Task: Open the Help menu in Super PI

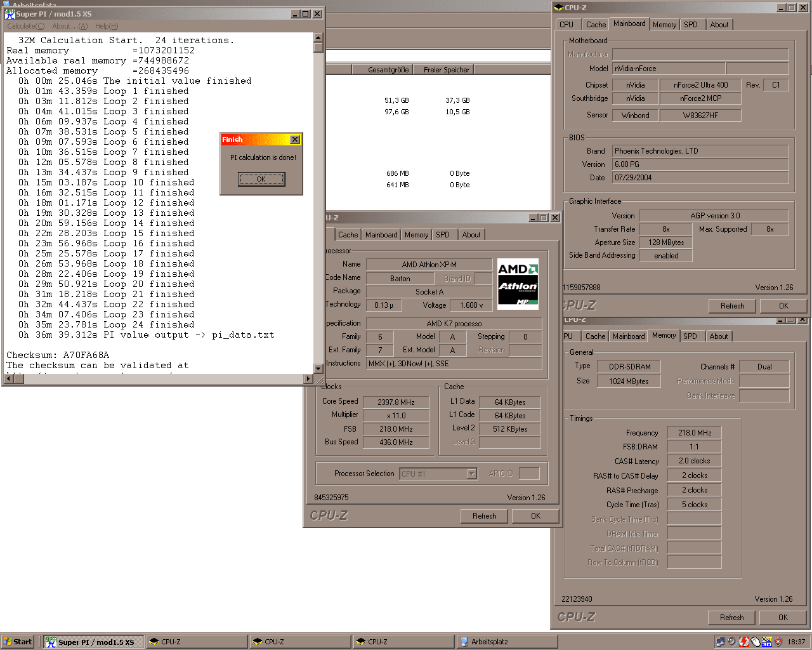Action: [x=107, y=26]
